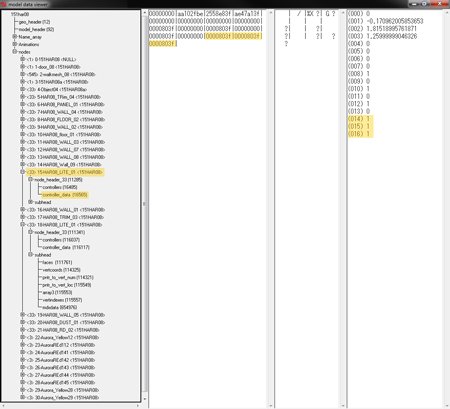
Task: Click the tree panel's bottom scroll arrow
Action: [x=144, y=399]
